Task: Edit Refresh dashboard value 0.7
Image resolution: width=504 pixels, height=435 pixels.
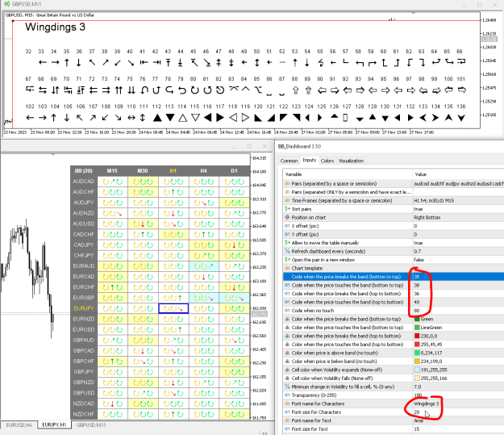Action: (458, 251)
